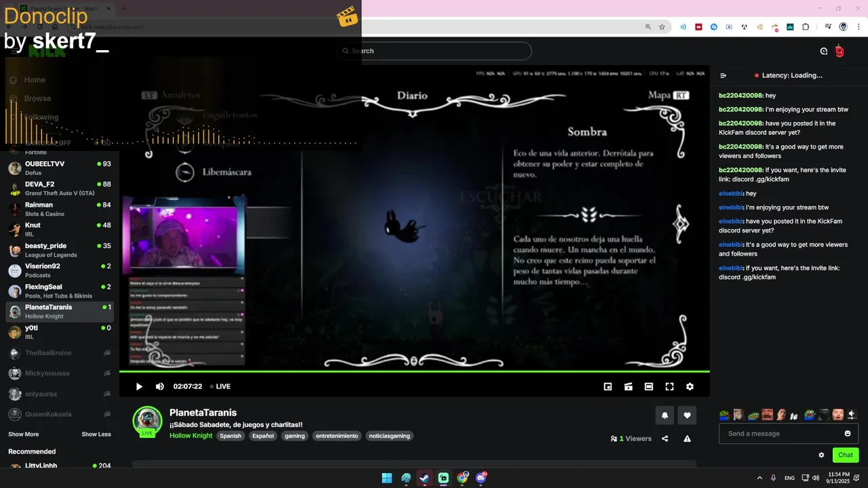Open the Shazam extension icon
The image size is (868, 488).
pos(714,27)
